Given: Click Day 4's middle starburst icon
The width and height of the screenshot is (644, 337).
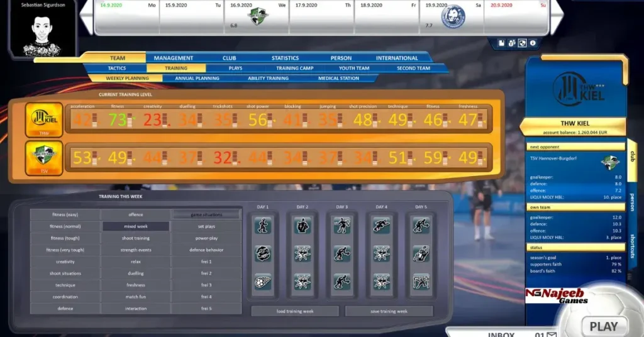Looking at the screenshot, I should point(381,253).
